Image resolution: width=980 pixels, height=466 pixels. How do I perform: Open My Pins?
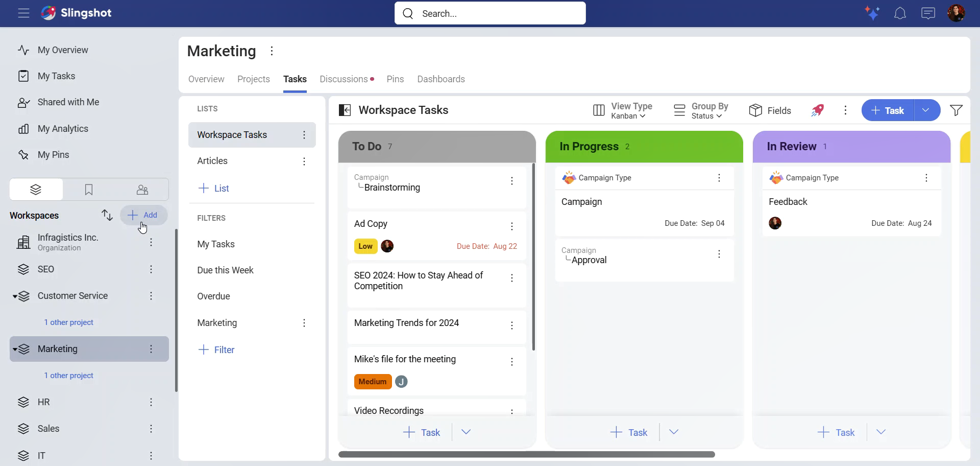point(53,155)
